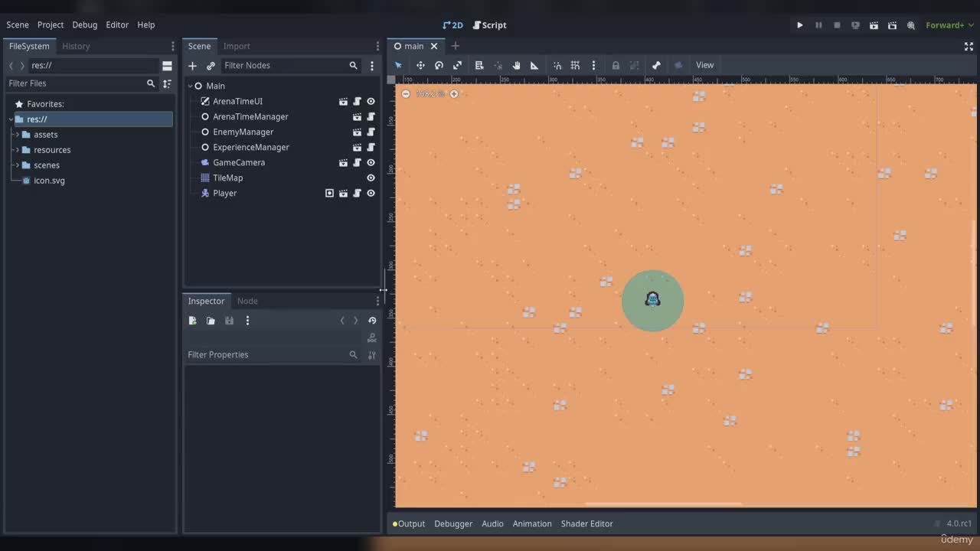
Task: Zoom in the viewport with plus button
Action: (x=454, y=93)
